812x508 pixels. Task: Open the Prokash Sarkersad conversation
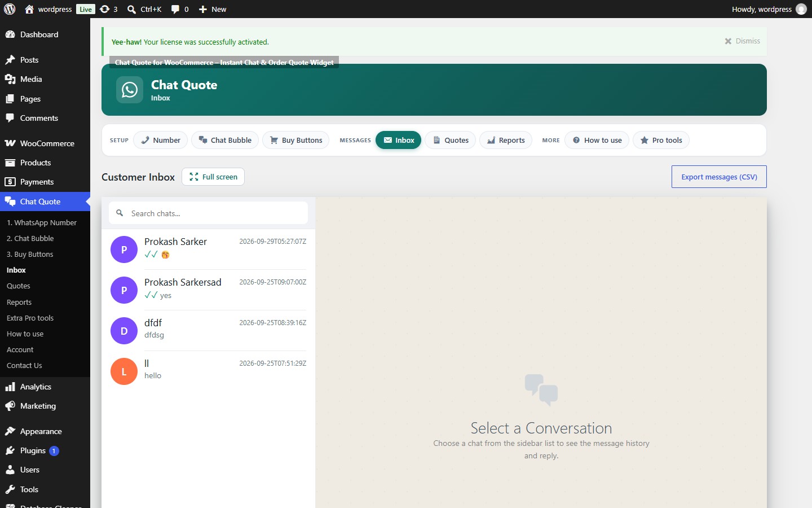[209, 290]
